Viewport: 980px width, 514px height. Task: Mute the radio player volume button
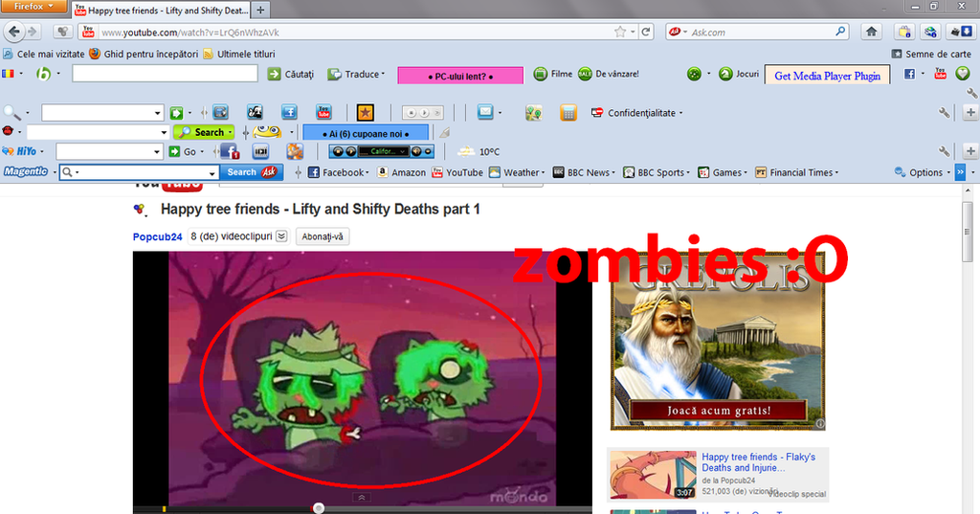coord(417,151)
